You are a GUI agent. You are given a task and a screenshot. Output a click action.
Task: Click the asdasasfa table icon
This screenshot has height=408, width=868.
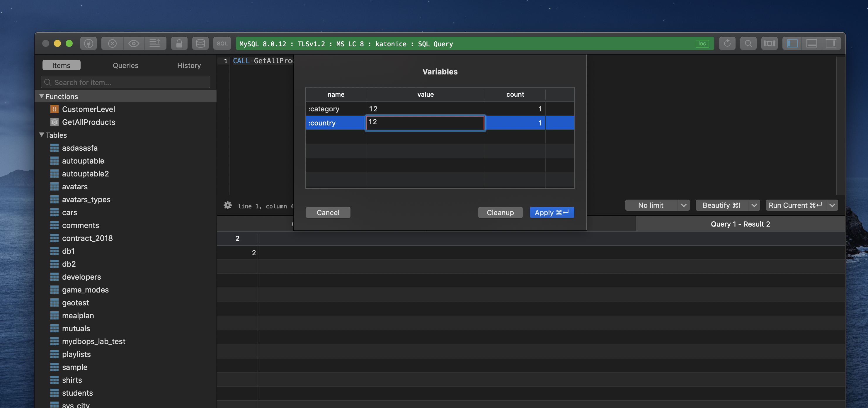tap(54, 148)
